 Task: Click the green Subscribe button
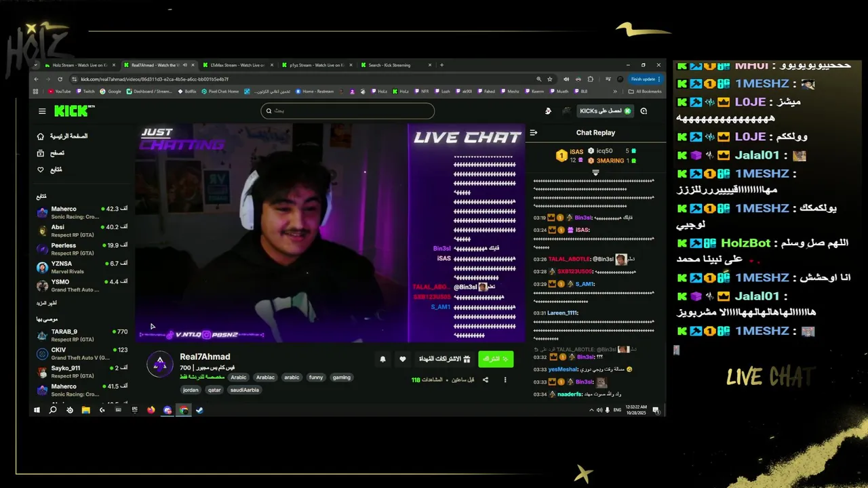(496, 359)
